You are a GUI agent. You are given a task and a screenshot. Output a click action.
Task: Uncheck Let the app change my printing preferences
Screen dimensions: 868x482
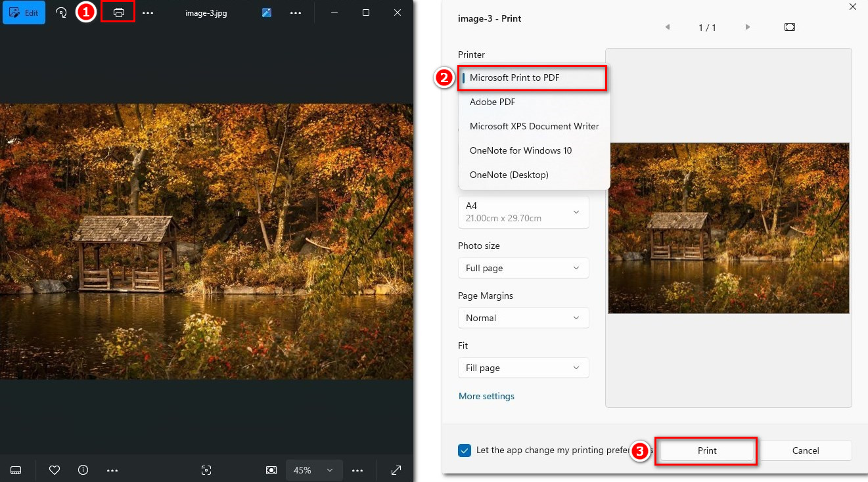(465, 450)
